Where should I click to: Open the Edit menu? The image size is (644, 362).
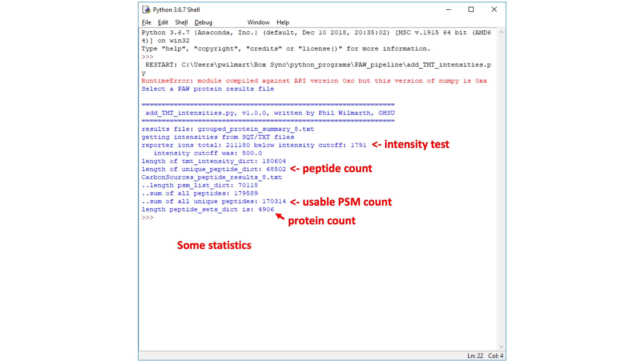click(163, 22)
